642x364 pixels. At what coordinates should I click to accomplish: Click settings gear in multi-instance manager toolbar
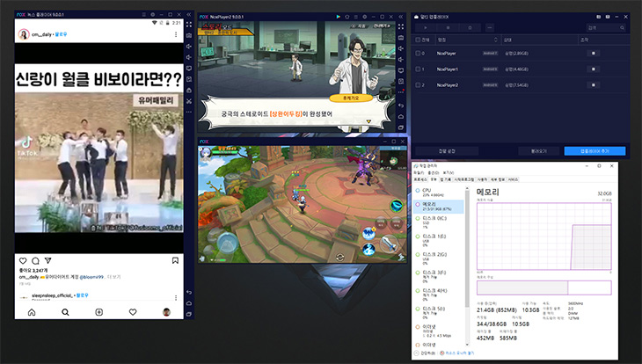(470, 28)
